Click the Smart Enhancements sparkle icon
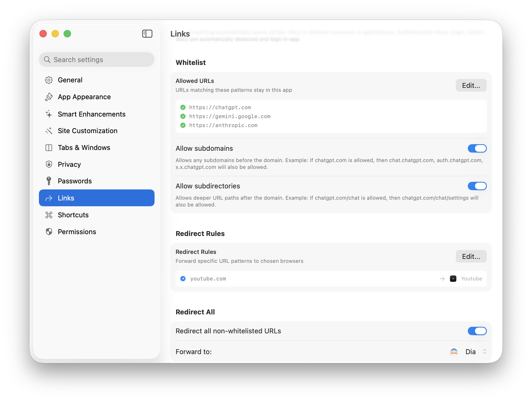This screenshot has height=402, width=532. coord(49,114)
